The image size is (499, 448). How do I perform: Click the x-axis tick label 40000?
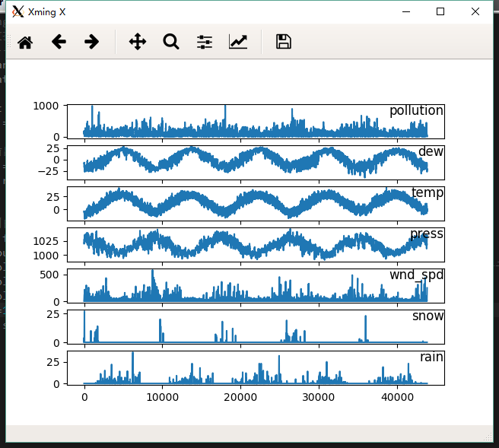tap(397, 397)
